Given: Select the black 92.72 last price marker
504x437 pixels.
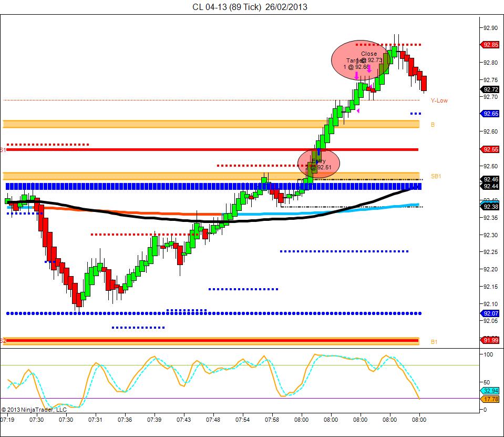Looking at the screenshot, I should 490,89.
